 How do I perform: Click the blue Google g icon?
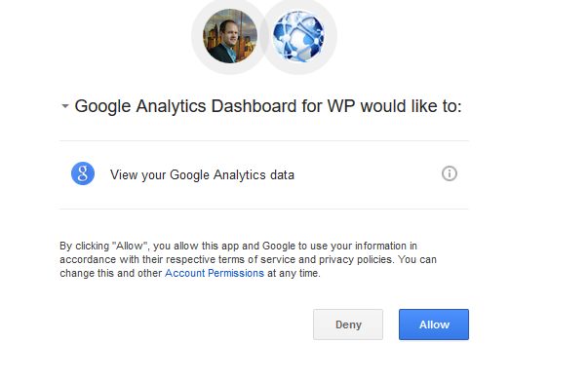click(83, 173)
